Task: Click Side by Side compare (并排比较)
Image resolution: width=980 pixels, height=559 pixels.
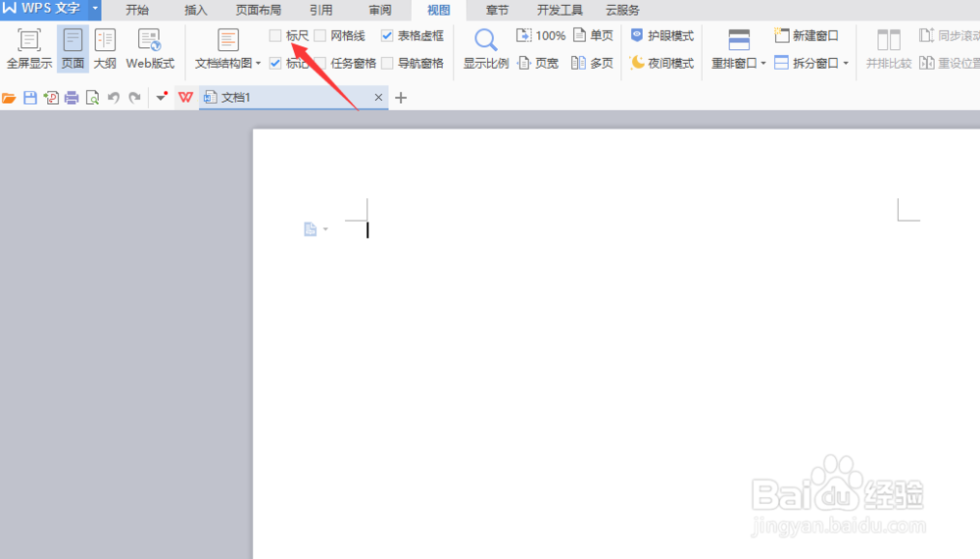Action: coord(888,49)
